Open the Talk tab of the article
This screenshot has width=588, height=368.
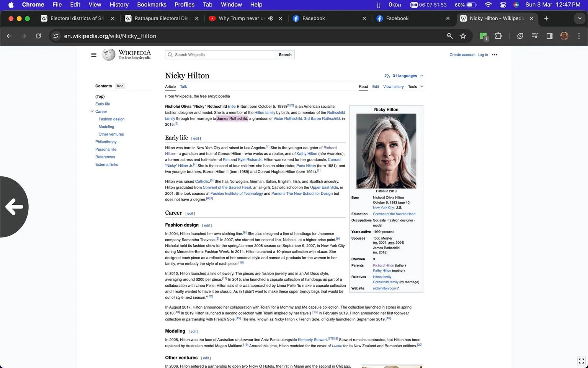pyautogui.click(x=183, y=87)
